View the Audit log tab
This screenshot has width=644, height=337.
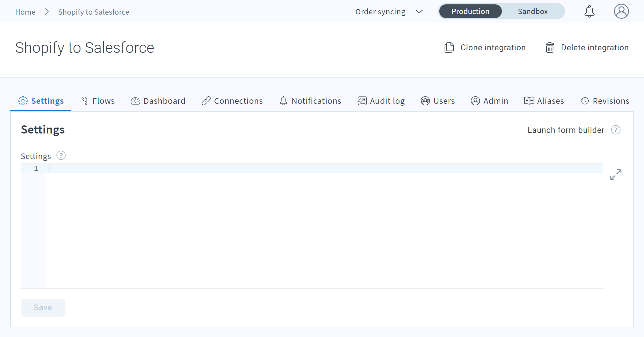click(381, 101)
